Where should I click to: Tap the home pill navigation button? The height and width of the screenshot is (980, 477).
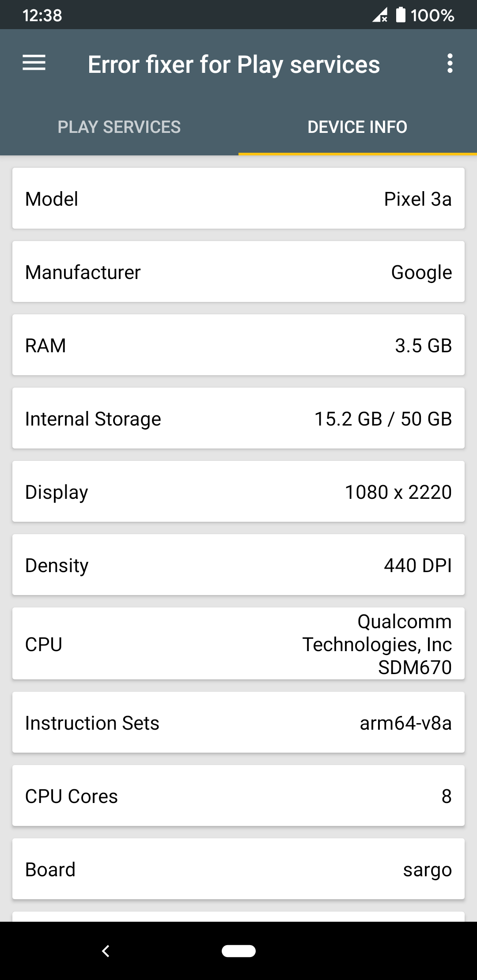click(238, 951)
